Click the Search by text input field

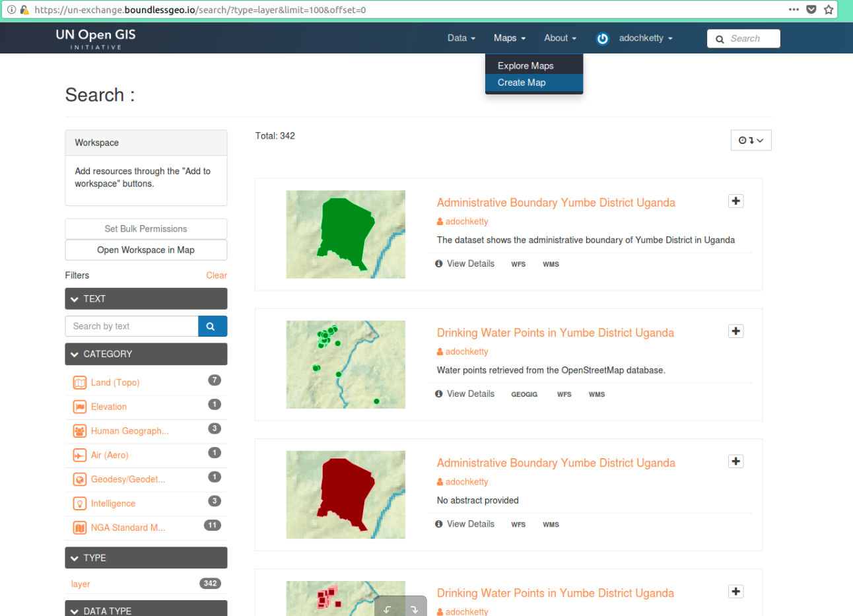point(131,326)
